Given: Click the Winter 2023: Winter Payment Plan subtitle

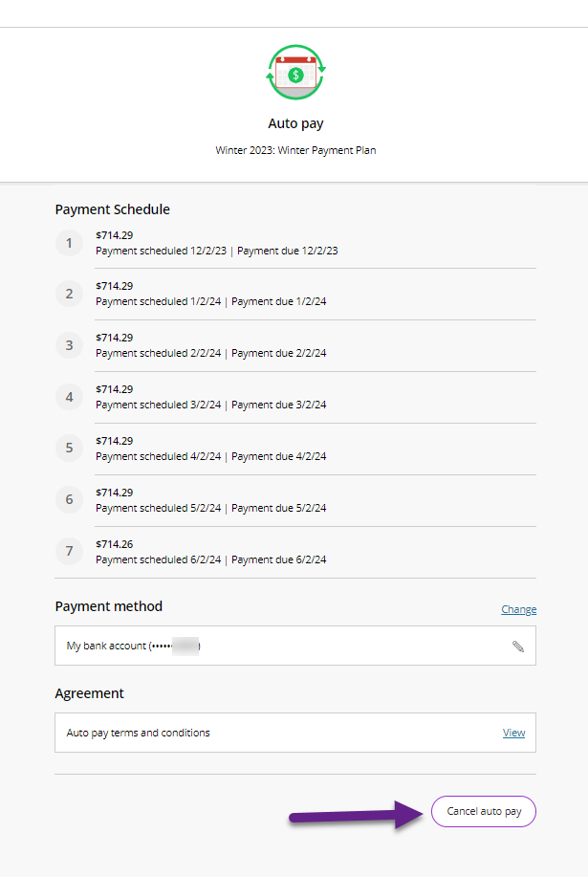Looking at the screenshot, I should click(295, 150).
